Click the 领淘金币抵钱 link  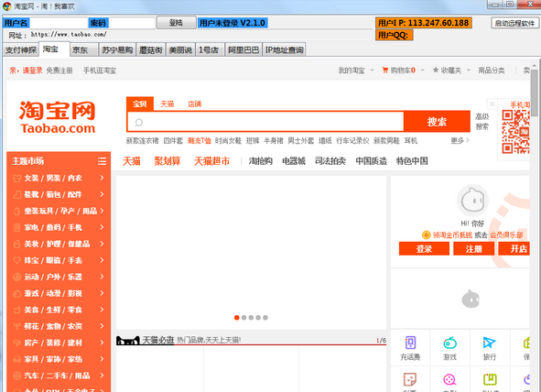pyautogui.click(x=452, y=235)
